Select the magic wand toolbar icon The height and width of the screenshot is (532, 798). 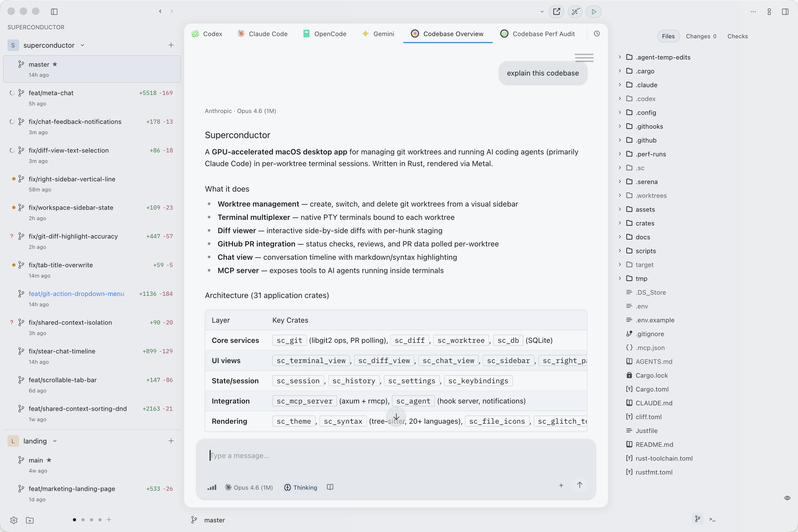[x=575, y=11]
